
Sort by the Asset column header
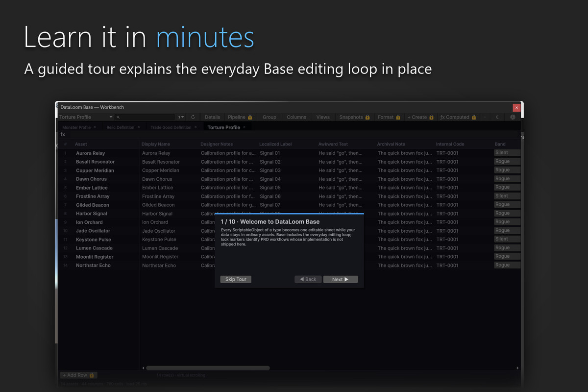pos(81,144)
